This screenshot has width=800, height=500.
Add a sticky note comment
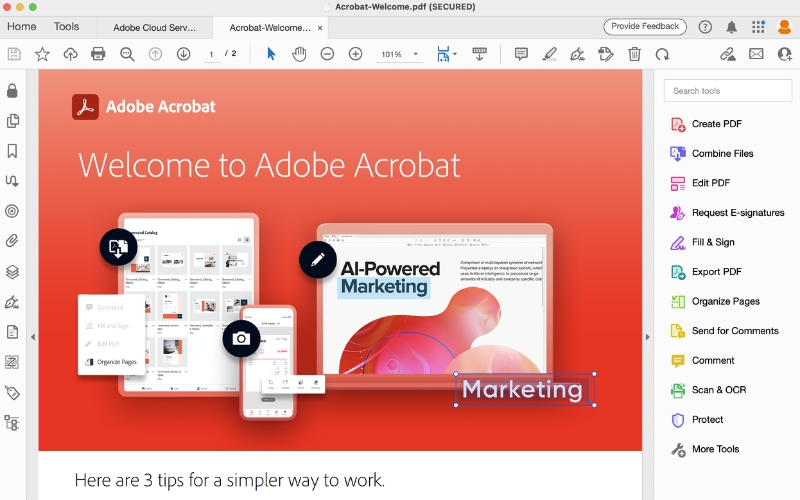point(521,54)
